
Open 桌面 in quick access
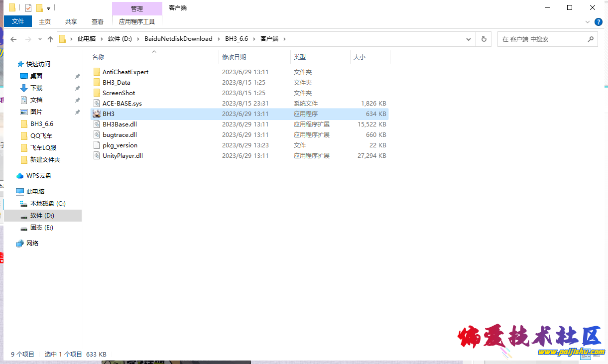36,76
